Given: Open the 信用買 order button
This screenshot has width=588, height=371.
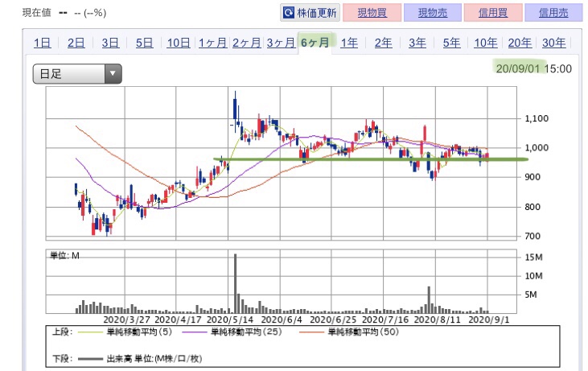Looking at the screenshot, I should [493, 13].
